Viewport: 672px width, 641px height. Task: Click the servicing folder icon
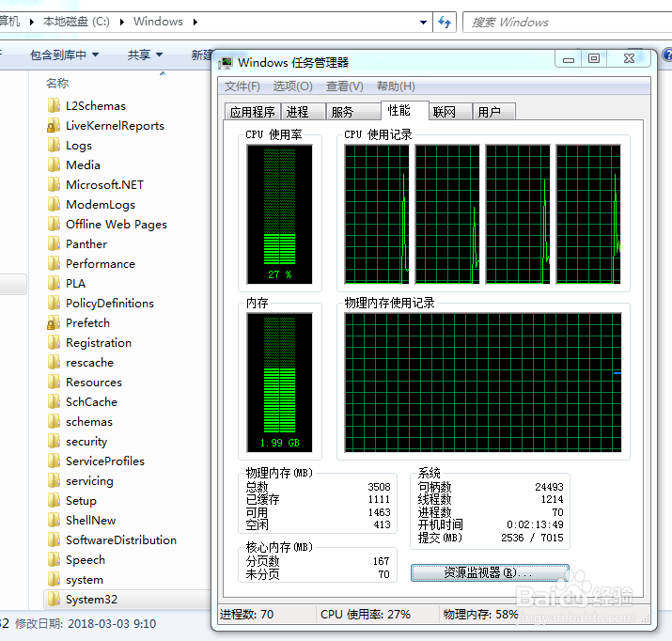pyautogui.click(x=54, y=480)
